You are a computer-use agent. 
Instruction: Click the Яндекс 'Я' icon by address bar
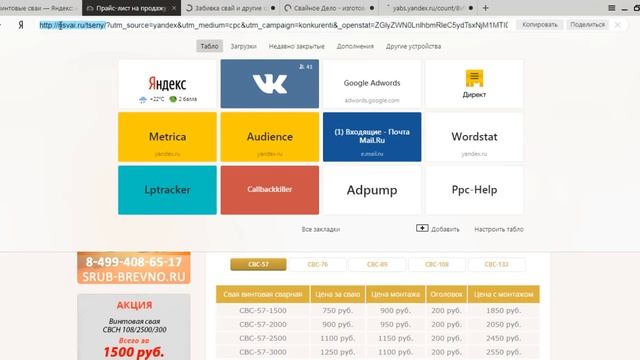[x=21, y=25]
